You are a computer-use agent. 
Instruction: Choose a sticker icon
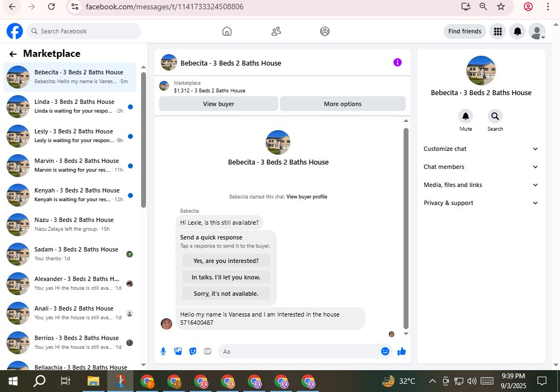pyautogui.click(x=193, y=352)
